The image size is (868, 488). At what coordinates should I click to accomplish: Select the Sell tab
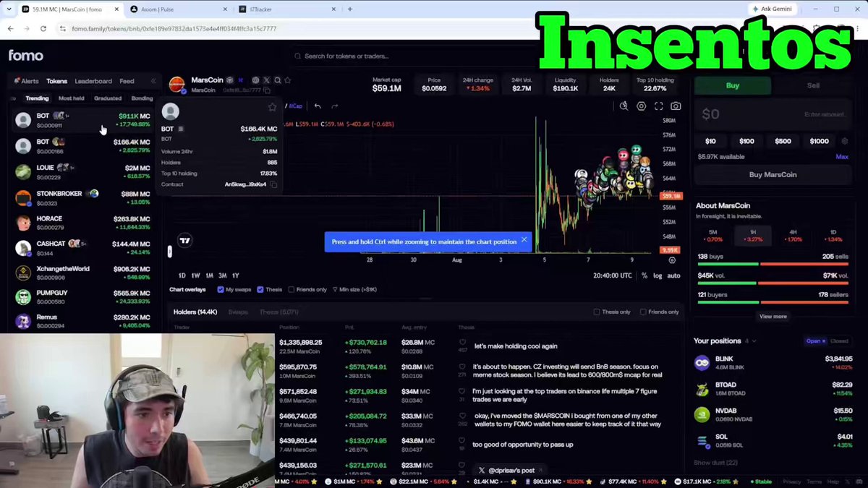[x=813, y=85]
